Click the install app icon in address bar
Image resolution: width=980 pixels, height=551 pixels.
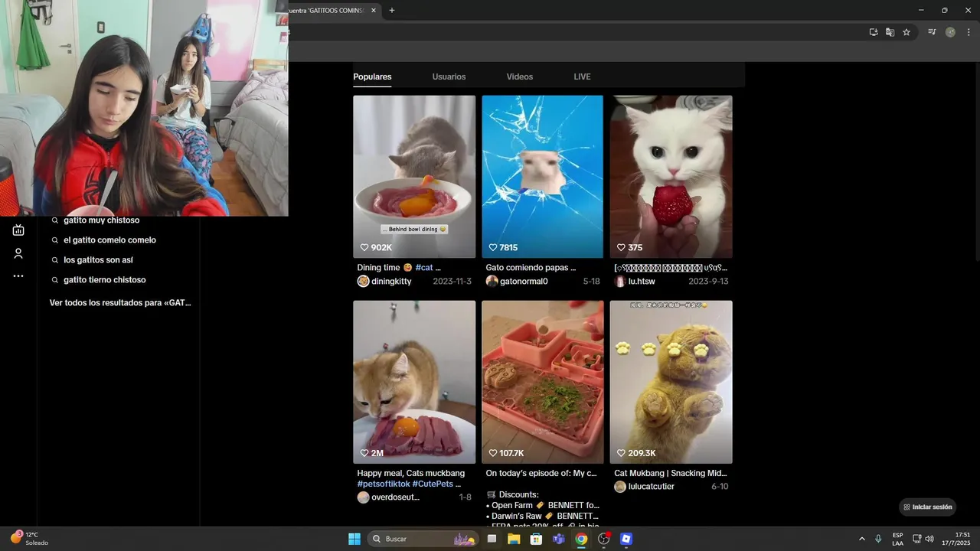coord(874,32)
